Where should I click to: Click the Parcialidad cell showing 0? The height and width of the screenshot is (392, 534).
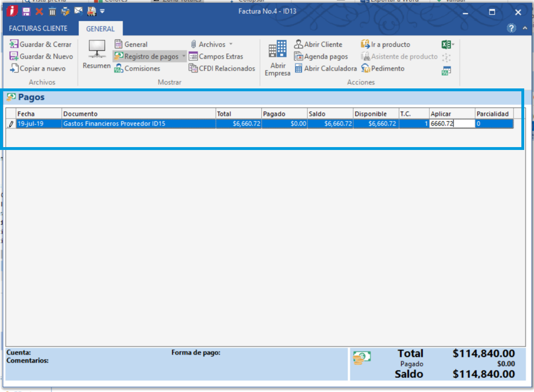[x=494, y=124]
